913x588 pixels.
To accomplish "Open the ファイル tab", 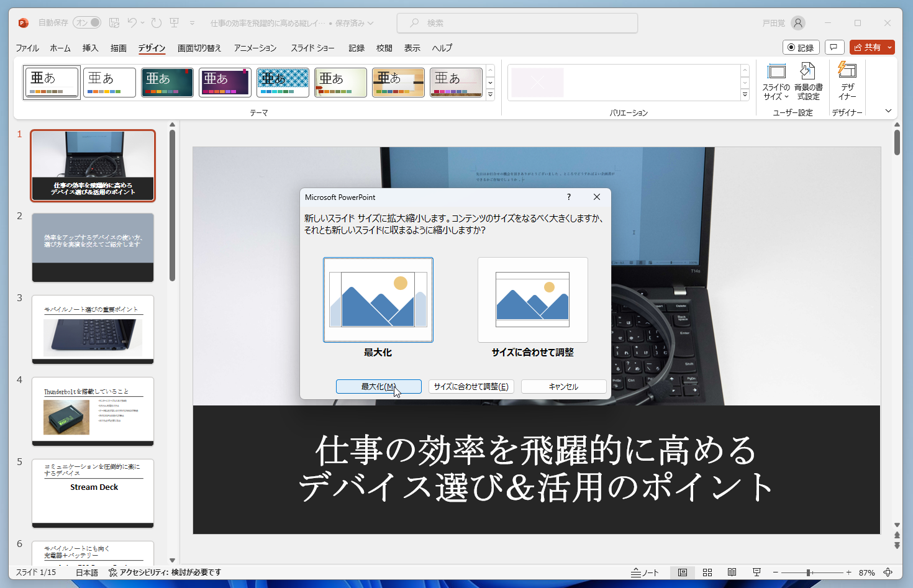I will tap(27, 48).
